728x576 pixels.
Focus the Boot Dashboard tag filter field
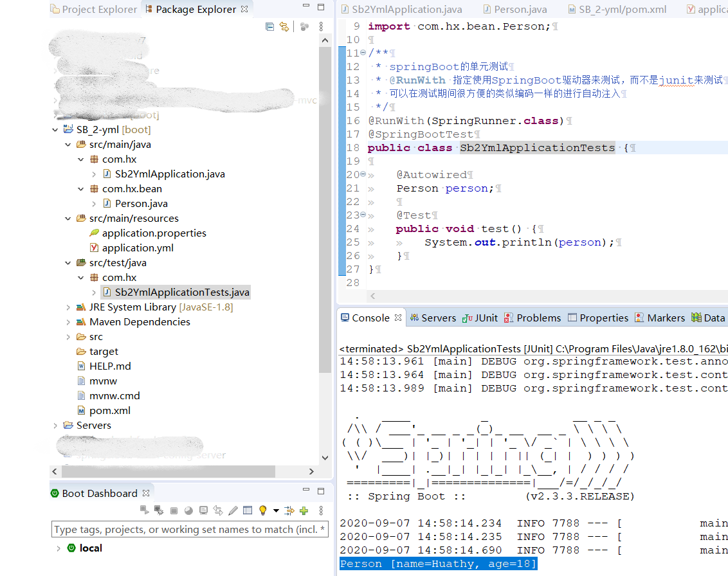tap(190, 529)
